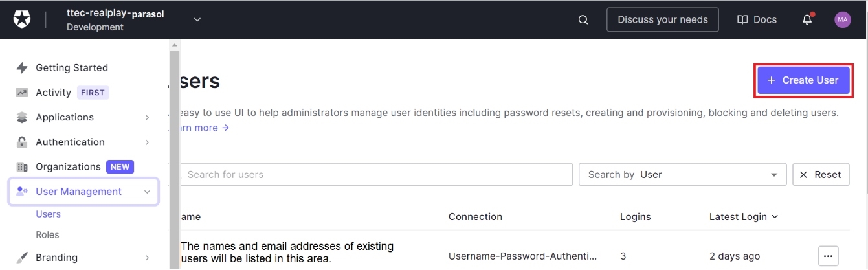Image resolution: width=868 pixels, height=270 pixels.
Task: Expand the Applications submenu arrow
Action: tap(147, 117)
